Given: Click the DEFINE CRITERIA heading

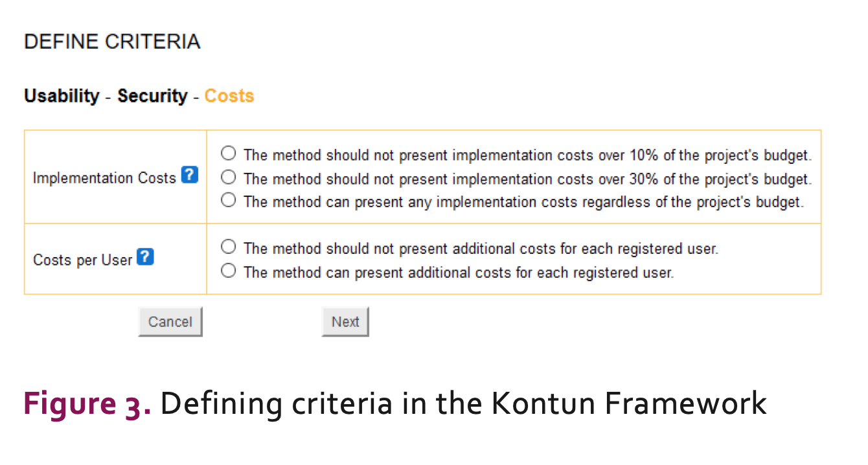Looking at the screenshot, I should (x=112, y=42).
